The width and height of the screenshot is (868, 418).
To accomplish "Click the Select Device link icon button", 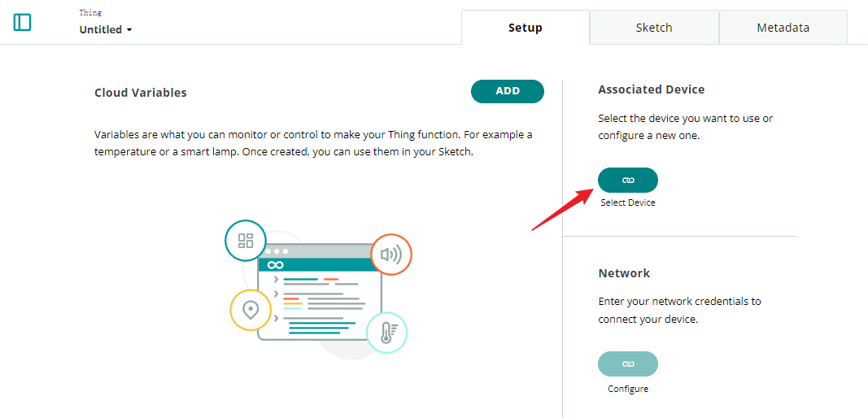I will [x=628, y=180].
